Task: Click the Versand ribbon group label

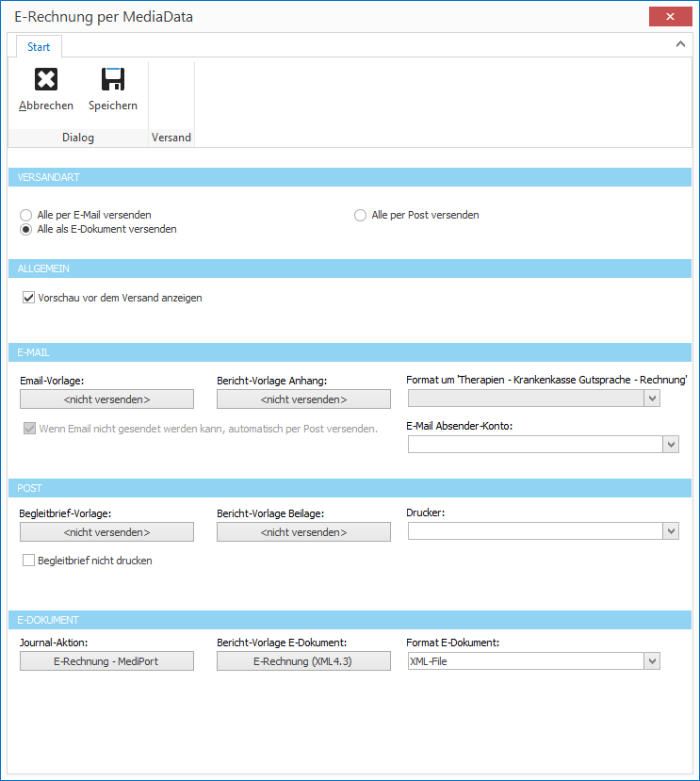Action: pyautogui.click(x=171, y=138)
